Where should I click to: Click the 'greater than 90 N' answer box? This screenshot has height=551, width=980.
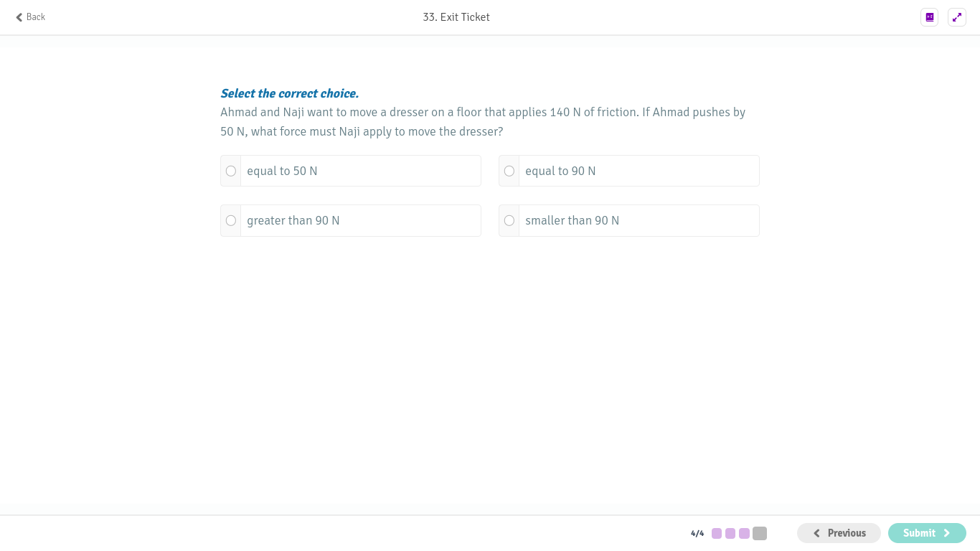coord(351,220)
